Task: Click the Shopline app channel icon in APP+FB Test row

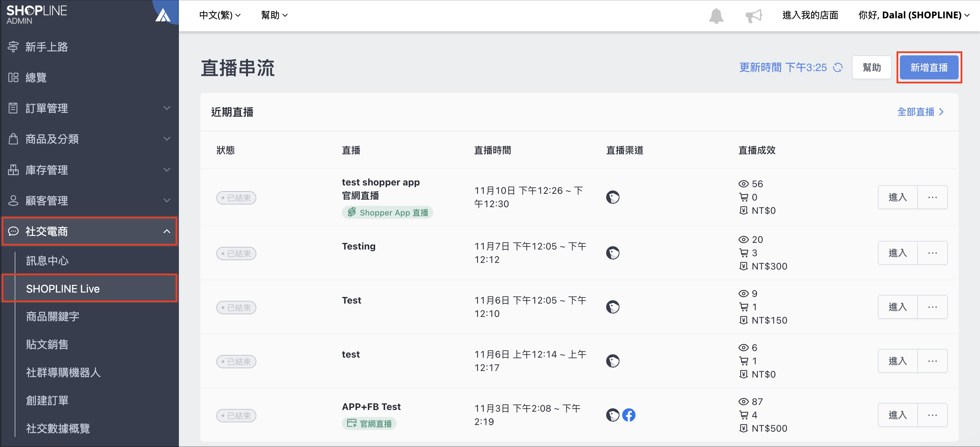Action: click(612, 415)
